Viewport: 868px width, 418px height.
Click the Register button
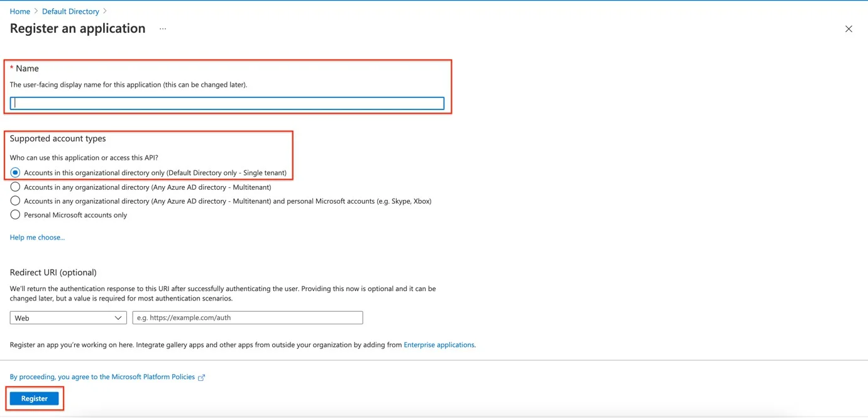coord(35,399)
